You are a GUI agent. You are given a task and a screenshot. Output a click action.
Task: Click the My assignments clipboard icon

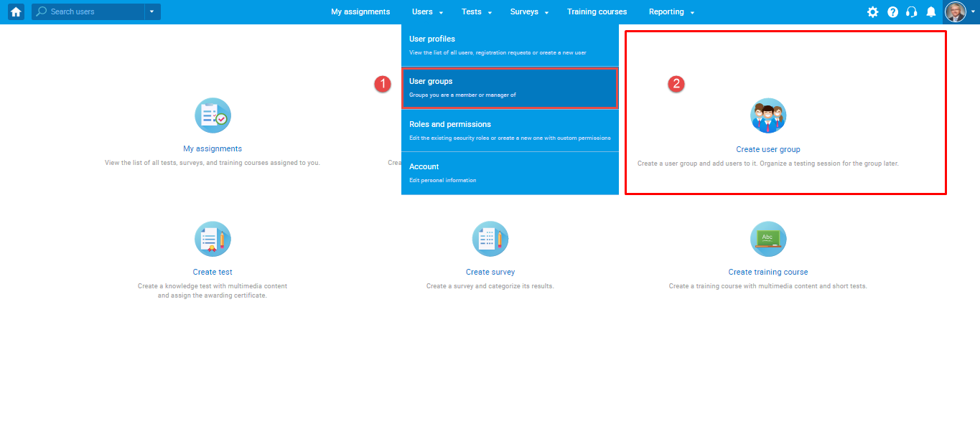tap(213, 115)
